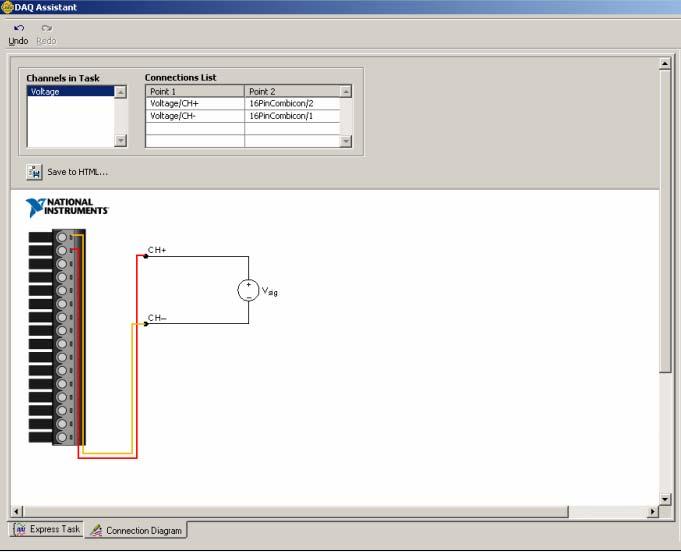
Task: Click the Vsig voltage source symbol
Action: pos(248,290)
